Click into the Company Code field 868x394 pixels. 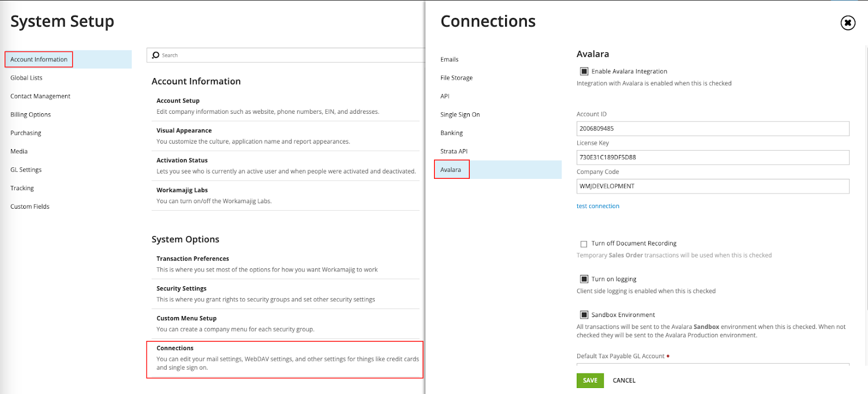pos(712,186)
